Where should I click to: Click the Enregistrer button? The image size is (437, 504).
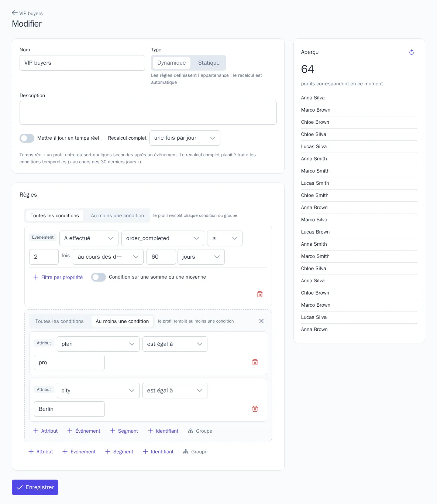(x=35, y=487)
